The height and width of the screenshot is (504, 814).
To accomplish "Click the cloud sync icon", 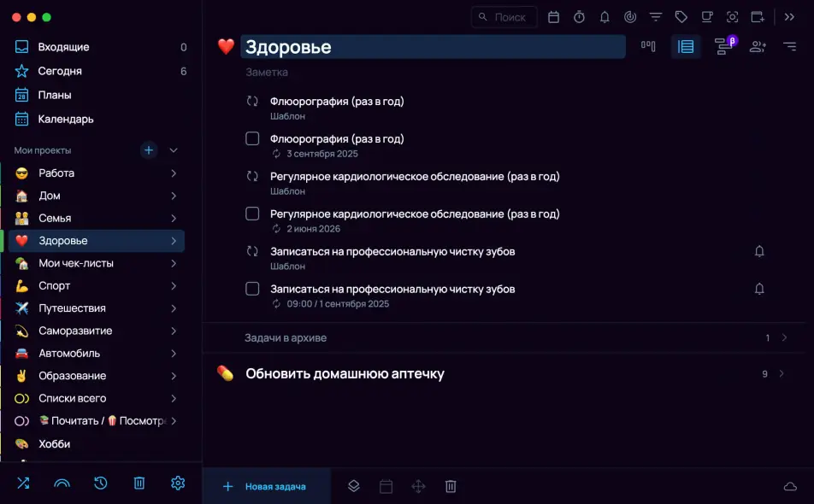I will 790,487.
